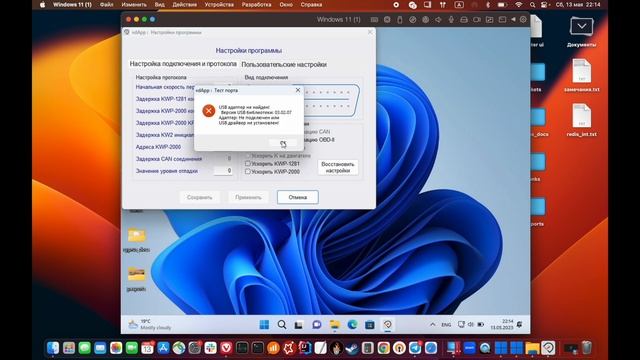Open the App Store from the Dock
This screenshot has height=360, width=640.
(x=163, y=348)
